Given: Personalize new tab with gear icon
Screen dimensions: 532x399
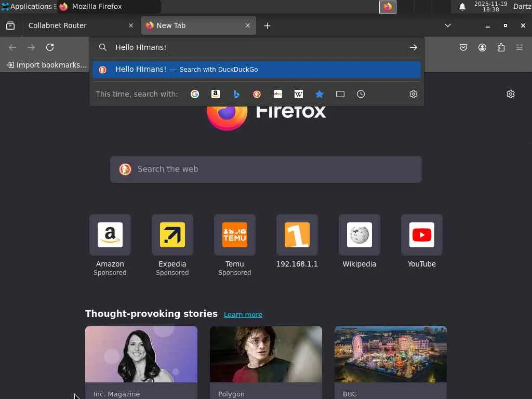Looking at the screenshot, I should tap(511, 94).
